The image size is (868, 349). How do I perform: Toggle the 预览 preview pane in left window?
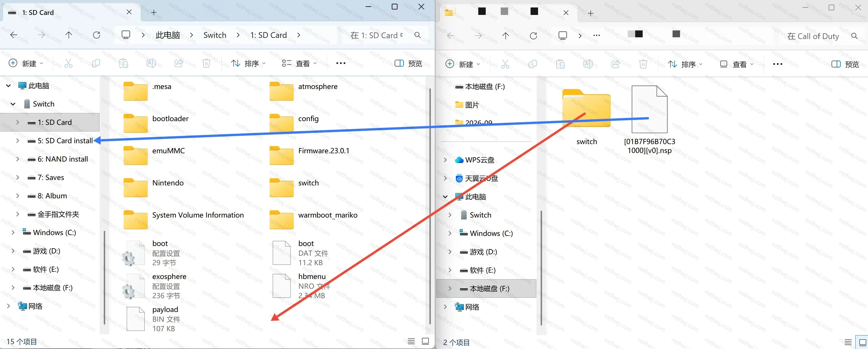click(408, 63)
